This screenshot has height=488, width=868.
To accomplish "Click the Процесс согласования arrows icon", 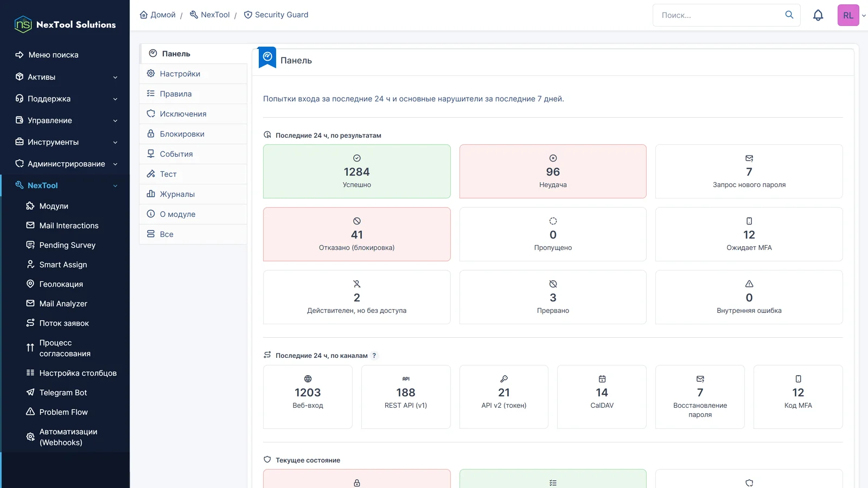I will click(x=30, y=348).
